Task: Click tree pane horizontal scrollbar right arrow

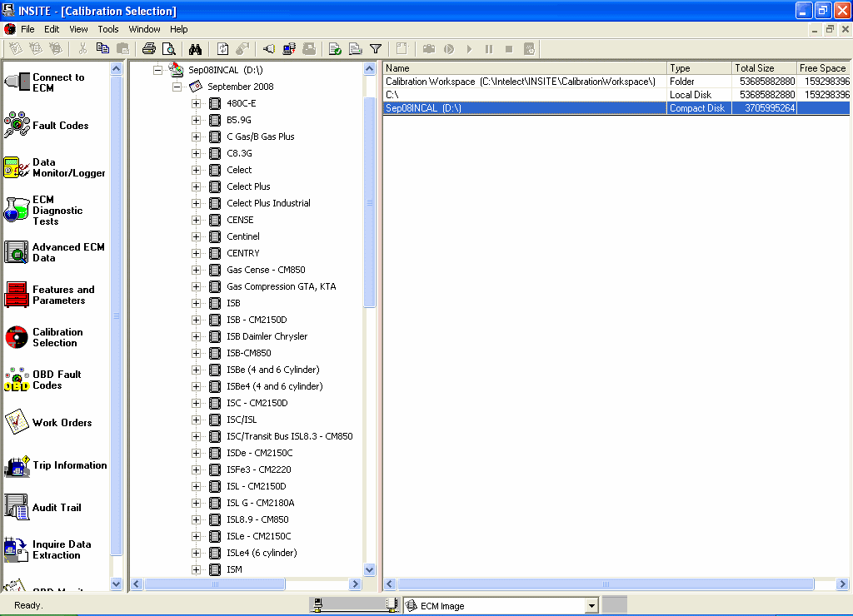Action: [356, 584]
